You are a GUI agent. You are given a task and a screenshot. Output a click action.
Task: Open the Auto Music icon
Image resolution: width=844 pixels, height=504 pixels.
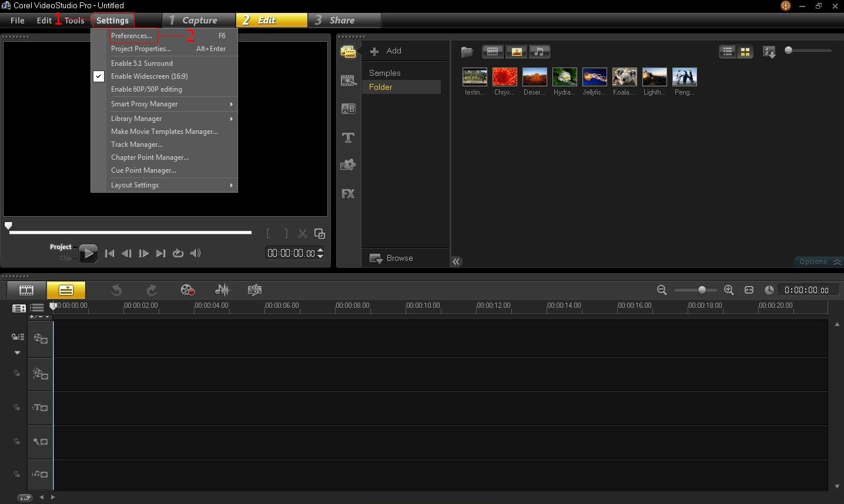point(254,290)
